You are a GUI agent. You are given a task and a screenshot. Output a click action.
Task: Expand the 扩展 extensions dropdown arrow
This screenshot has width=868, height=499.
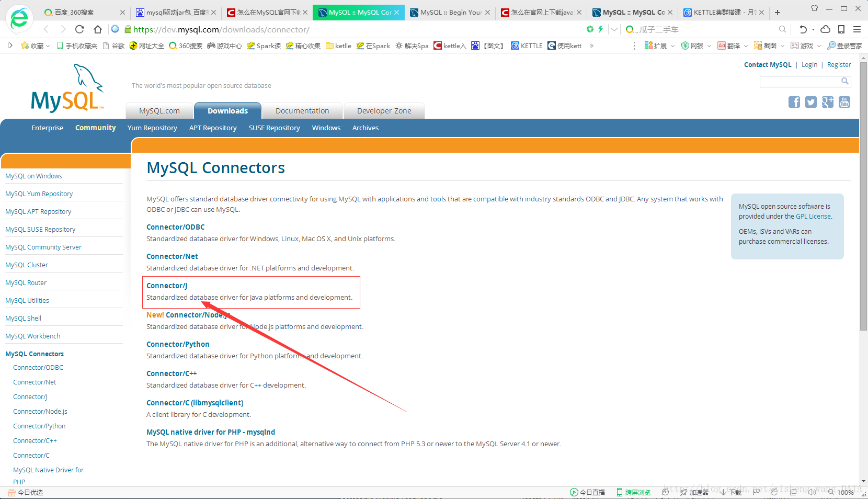(x=672, y=46)
